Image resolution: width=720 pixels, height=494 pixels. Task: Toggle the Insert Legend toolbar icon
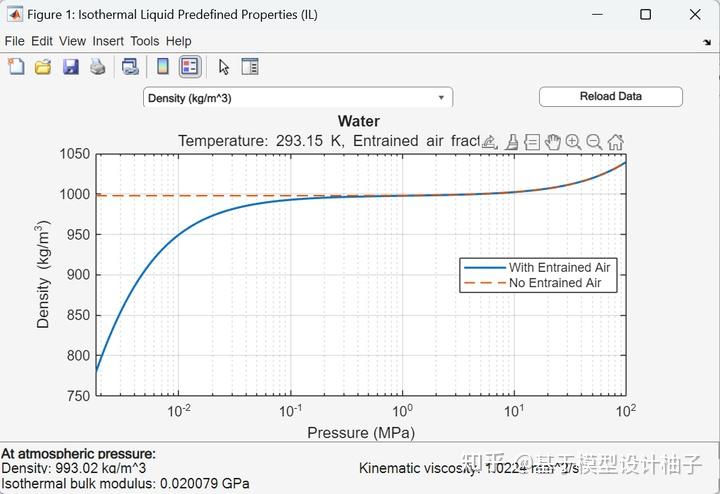point(190,67)
